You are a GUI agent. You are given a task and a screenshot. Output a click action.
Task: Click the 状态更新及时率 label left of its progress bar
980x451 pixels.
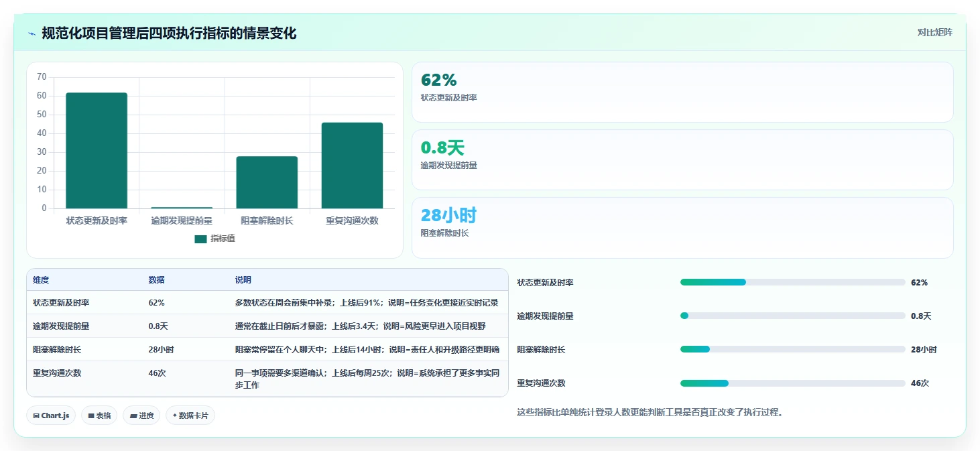pyautogui.click(x=545, y=283)
